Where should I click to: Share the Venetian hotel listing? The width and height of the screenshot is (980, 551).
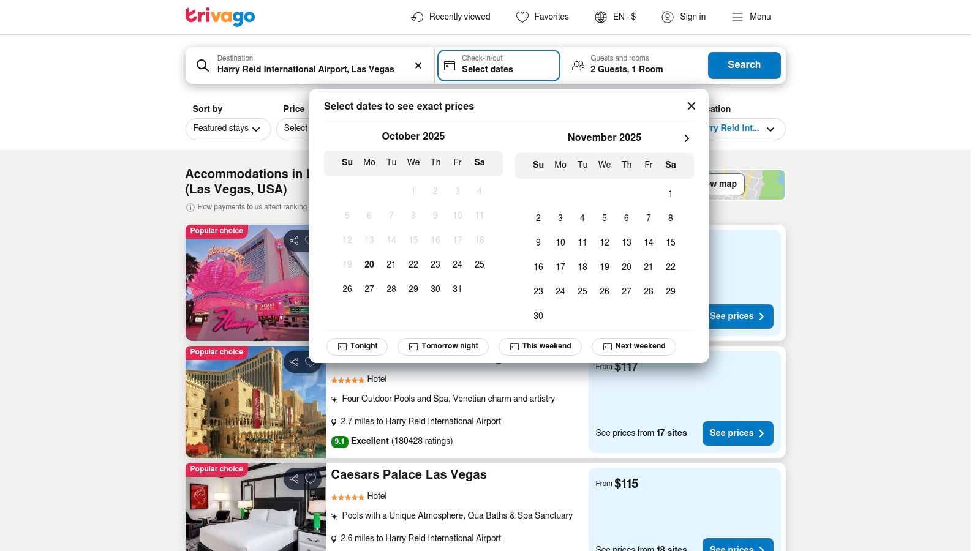[295, 362]
